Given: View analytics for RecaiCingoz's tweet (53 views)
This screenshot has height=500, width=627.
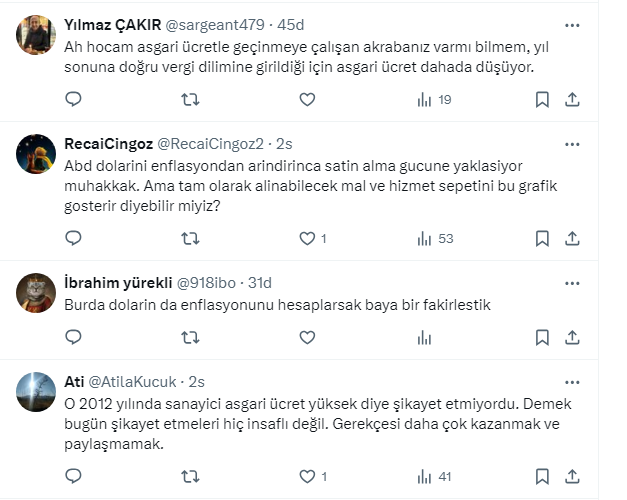Looking at the screenshot, I should click(x=436, y=238).
